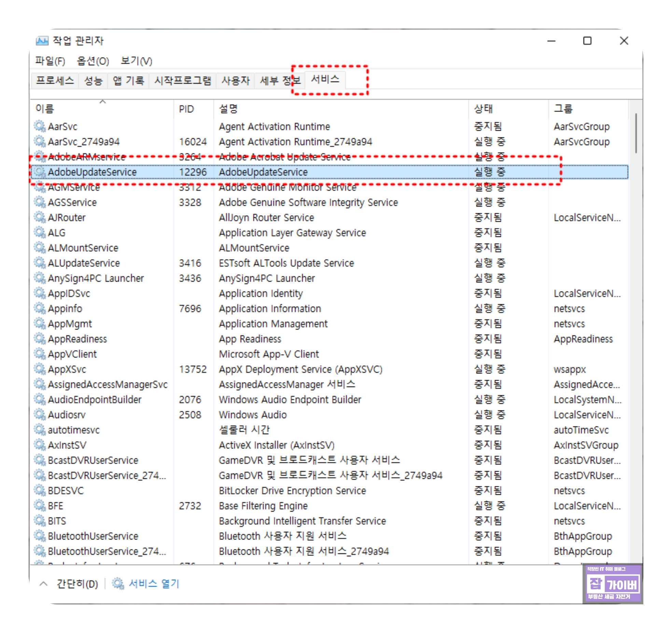Image resolution: width=672 pixels, height=633 pixels.
Task: Select the AnySign4PC Launcher service row
Action: 96,278
